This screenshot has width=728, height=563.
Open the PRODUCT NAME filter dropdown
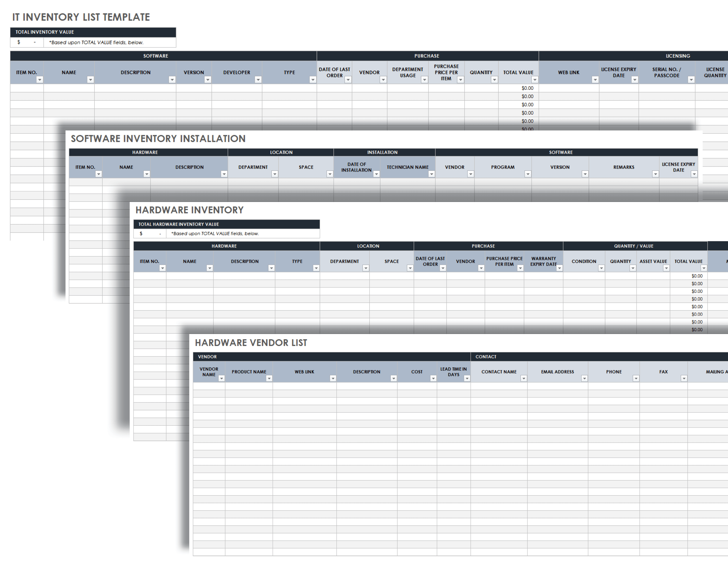[269, 379]
